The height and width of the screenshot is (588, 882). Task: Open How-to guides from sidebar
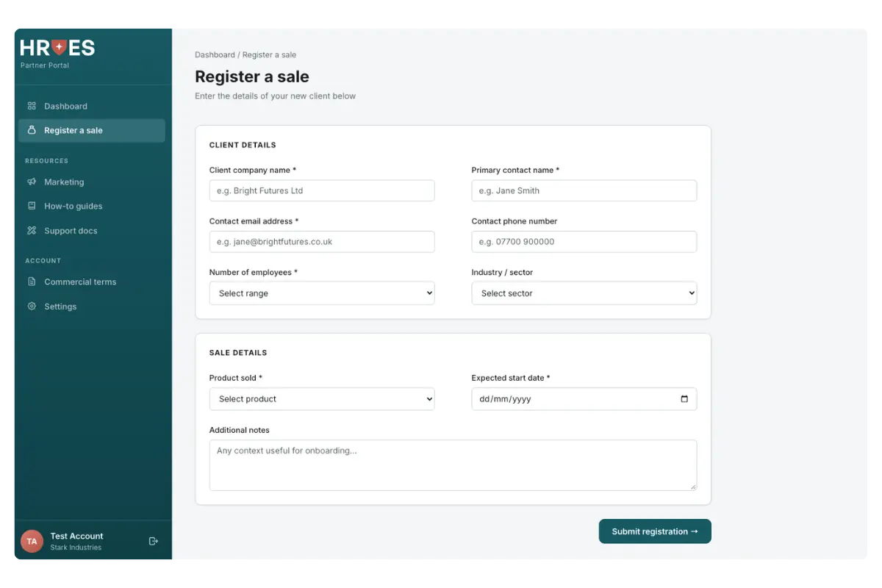pyautogui.click(x=92, y=206)
